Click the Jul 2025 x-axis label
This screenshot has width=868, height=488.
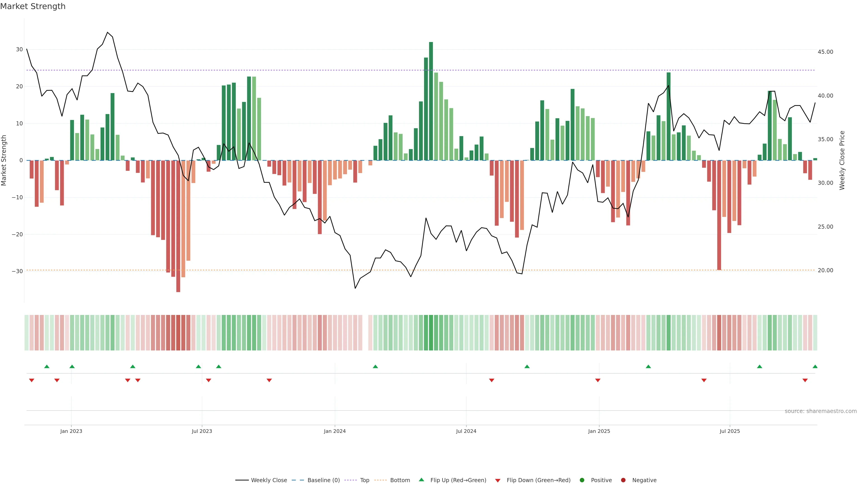pos(729,431)
